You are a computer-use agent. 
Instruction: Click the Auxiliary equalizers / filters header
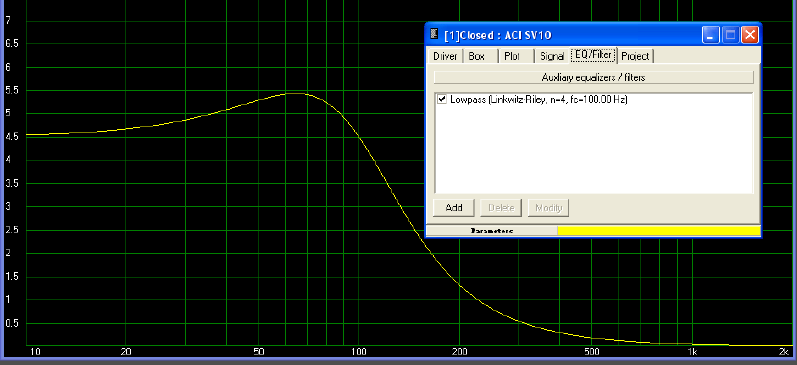593,78
